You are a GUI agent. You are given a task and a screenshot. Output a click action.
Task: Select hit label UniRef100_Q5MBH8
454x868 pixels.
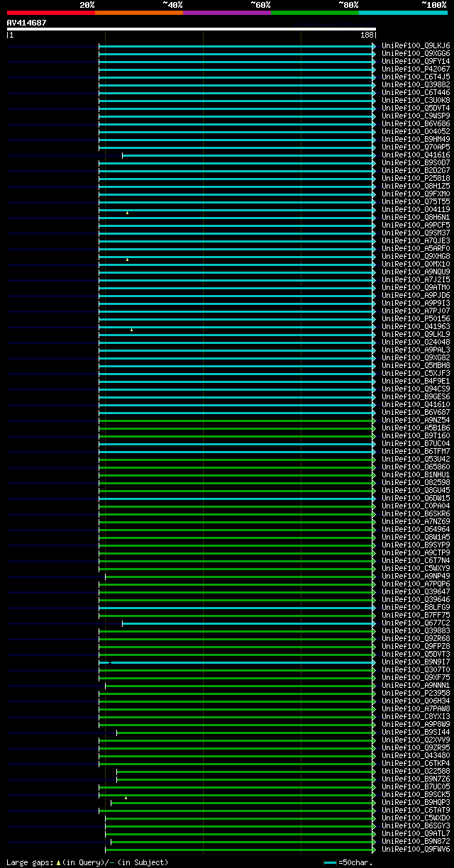click(416, 366)
